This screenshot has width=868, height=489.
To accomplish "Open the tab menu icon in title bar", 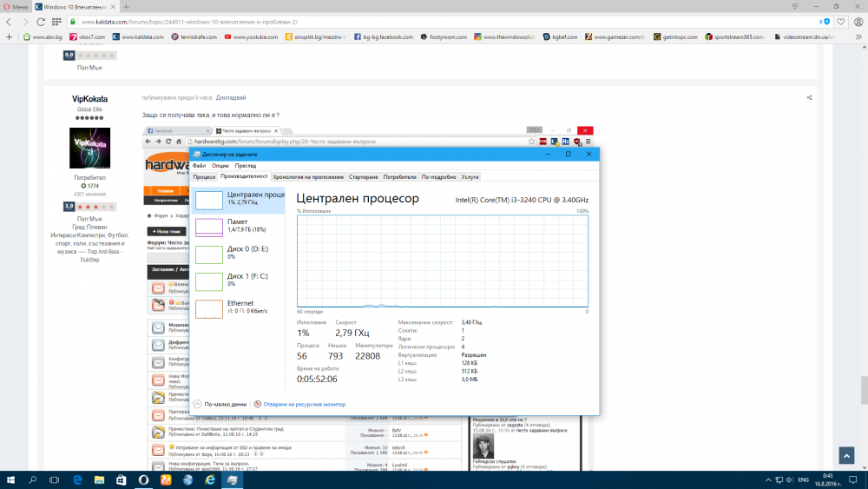I will [795, 6].
